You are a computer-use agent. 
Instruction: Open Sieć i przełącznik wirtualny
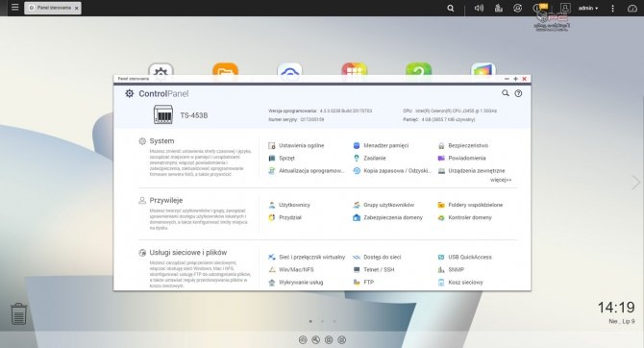307,258
